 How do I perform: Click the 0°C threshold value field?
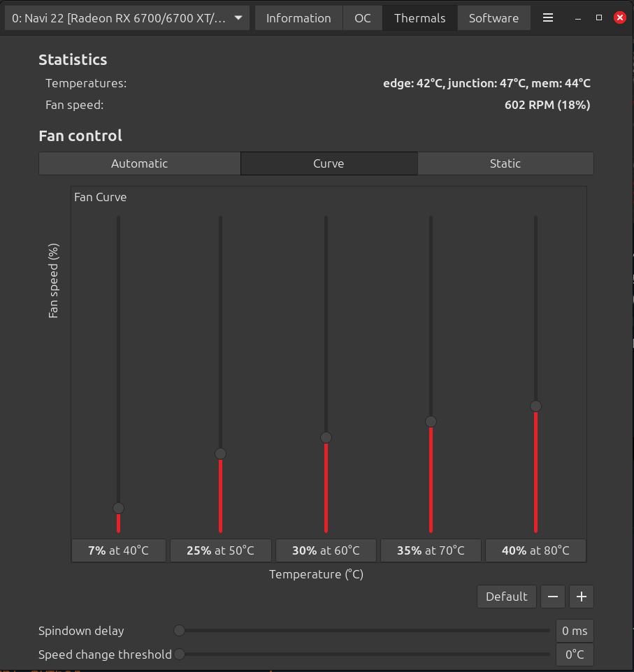pyautogui.click(x=575, y=655)
